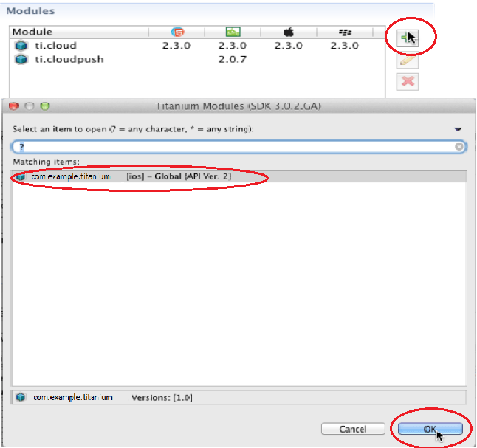
Task: Click the ti.cloud cube icon
Action: point(21,46)
